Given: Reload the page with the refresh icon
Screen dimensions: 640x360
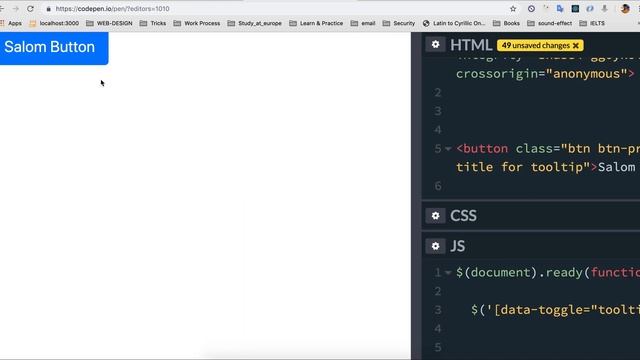Looking at the screenshot, I should click(30, 9).
